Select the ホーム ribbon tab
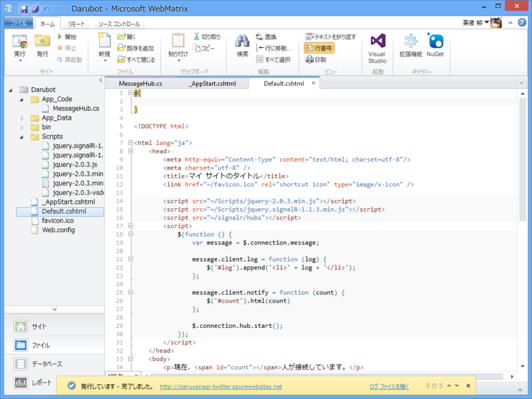Image resolution: width=532 pixels, height=399 pixels. [47, 24]
